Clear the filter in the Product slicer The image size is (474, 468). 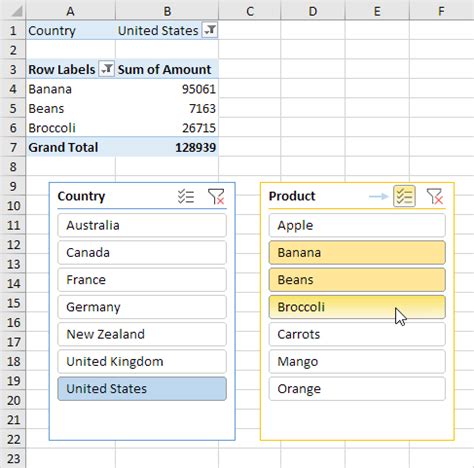[435, 196]
